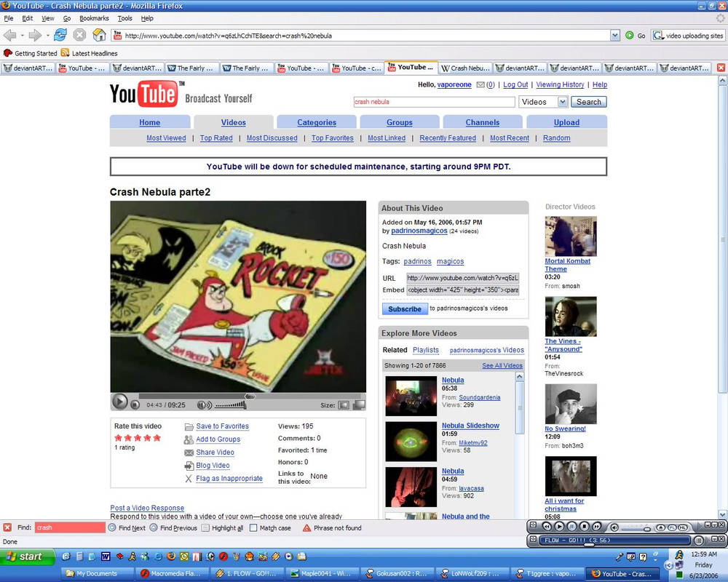
Task: Switch to the Crash Nebu... Wikipedia tab
Action: click(465, 68)
